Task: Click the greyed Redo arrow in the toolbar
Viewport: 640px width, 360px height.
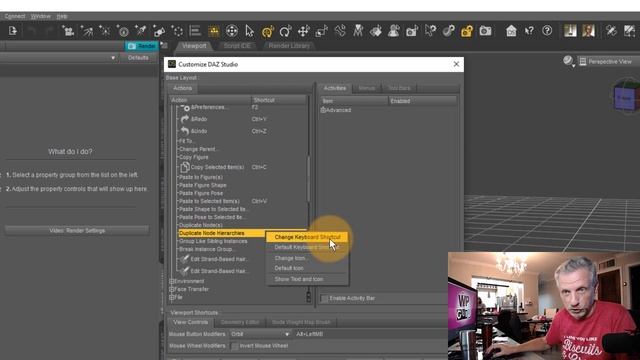Action: (49, 31)
